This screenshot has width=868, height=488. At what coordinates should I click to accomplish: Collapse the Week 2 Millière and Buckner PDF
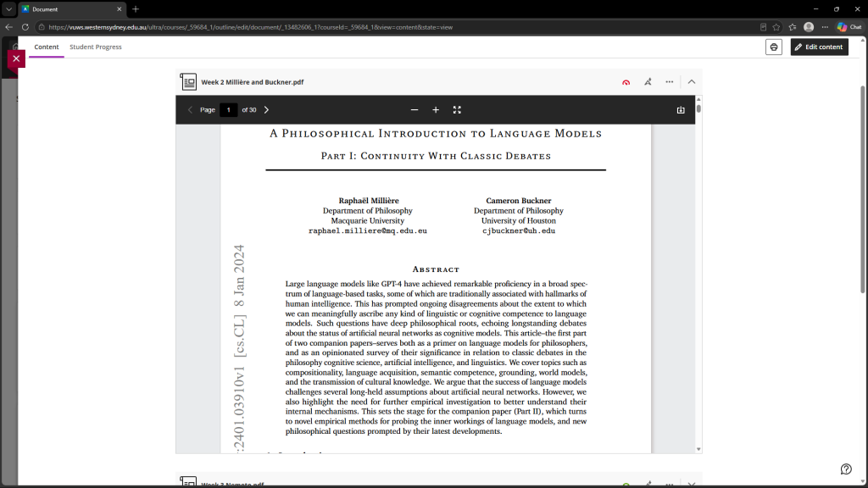point(692,82)
